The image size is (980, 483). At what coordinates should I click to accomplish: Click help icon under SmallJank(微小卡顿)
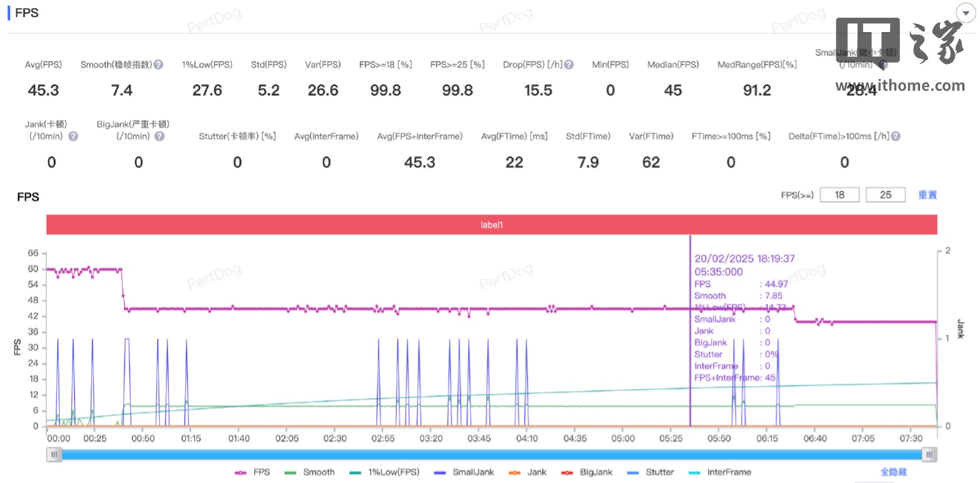[x=883, y=65]
